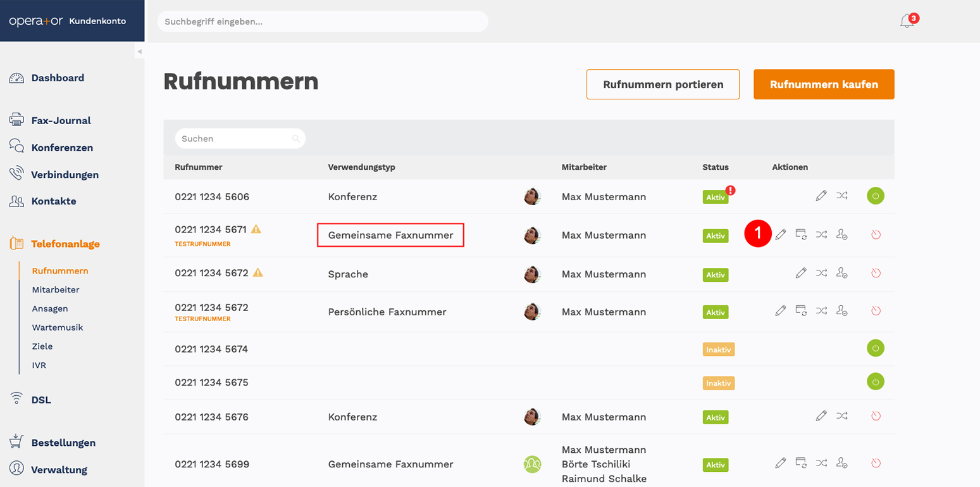Screen dimensions: 980x487
Task: Click the pencil icon for 0221 1234 5676
Action: [x=821, y=415]
